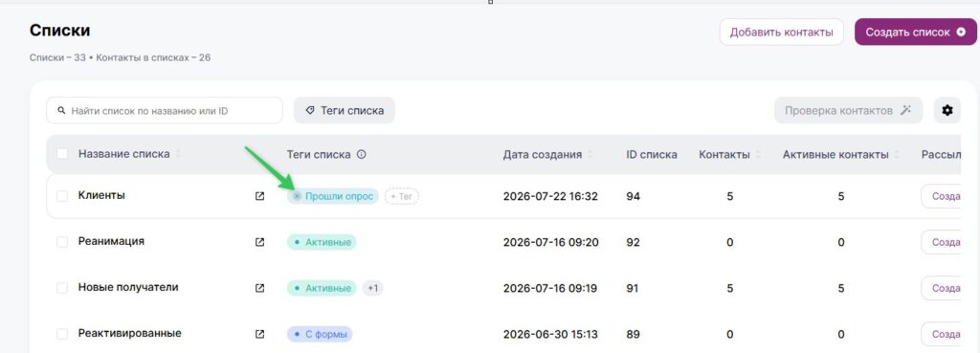Open the Теги списка filter
The width and height of the screenshot is (980, 353).
[x=345, y=111]
